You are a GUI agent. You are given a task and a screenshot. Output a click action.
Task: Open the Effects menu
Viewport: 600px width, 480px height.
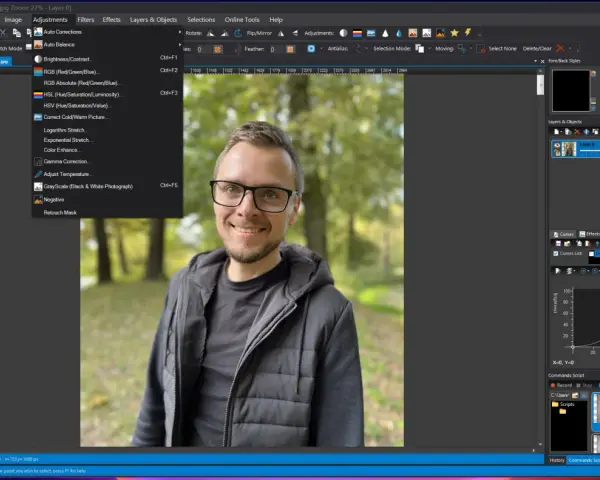pos(111,20)
